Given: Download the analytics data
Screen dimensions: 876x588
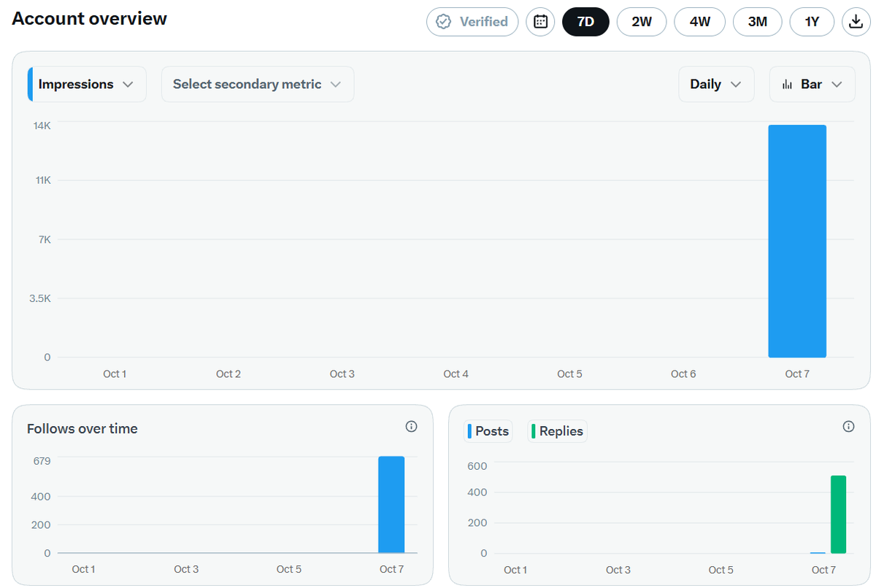Looking at the screenshot, I should pos(856,22).
